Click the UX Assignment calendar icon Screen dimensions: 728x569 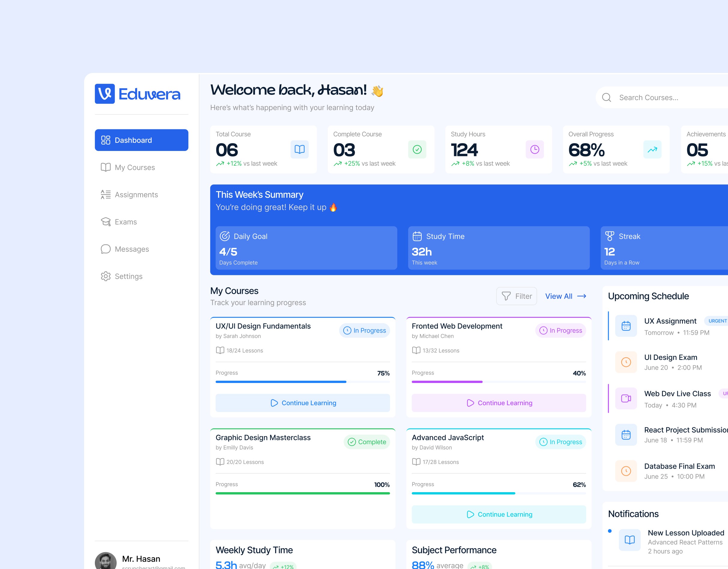click(626, 326)
